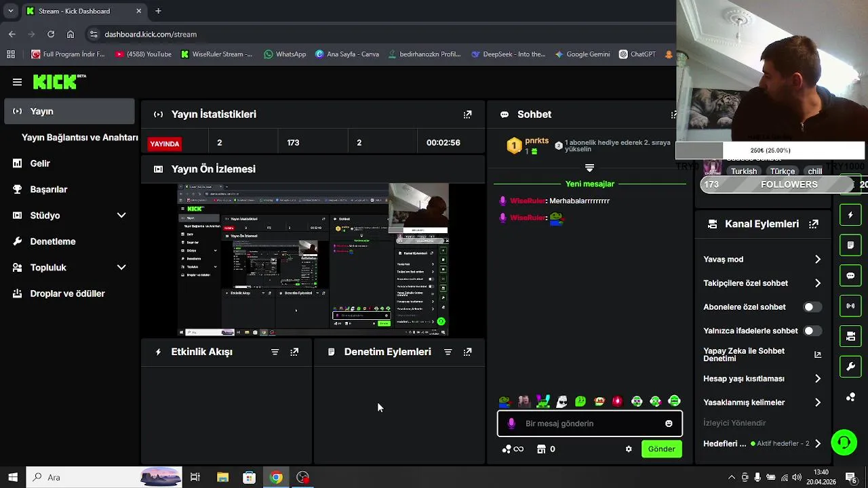Open a new browser tab
This screenshot has height=488, width=868.
(158, 11)
